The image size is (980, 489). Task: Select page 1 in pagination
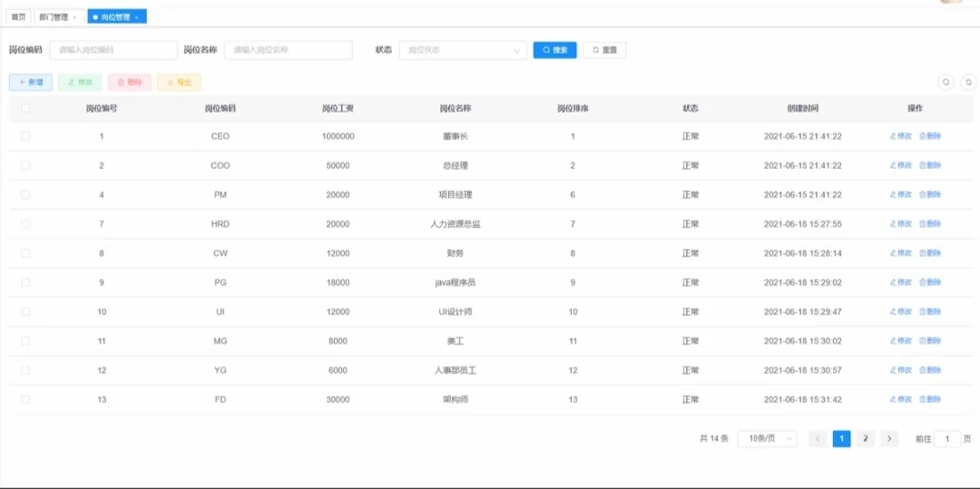[x=841, y=439]
